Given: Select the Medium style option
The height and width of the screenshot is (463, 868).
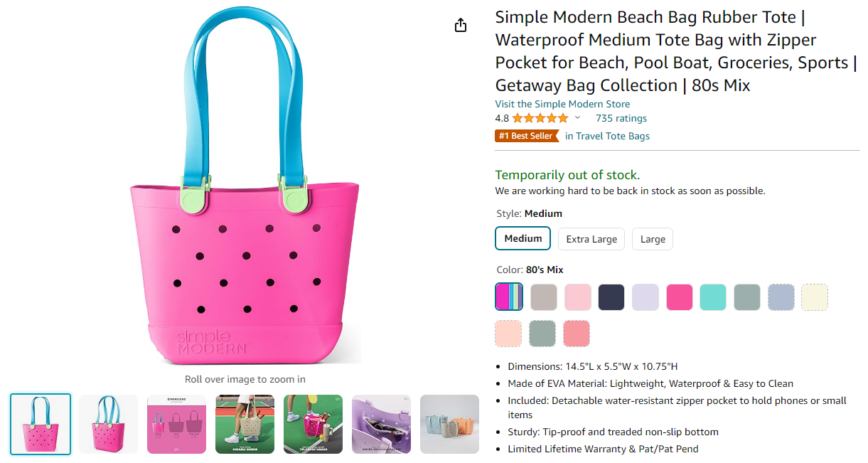Looking at the screenshot, I should [x=523, y=239].
